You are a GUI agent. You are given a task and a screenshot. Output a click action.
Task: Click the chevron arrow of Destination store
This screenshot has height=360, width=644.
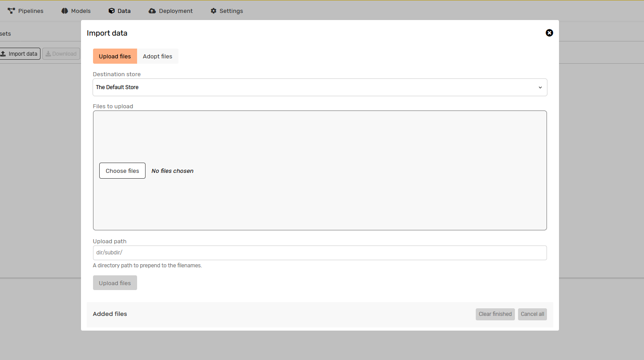click(540, 87)
